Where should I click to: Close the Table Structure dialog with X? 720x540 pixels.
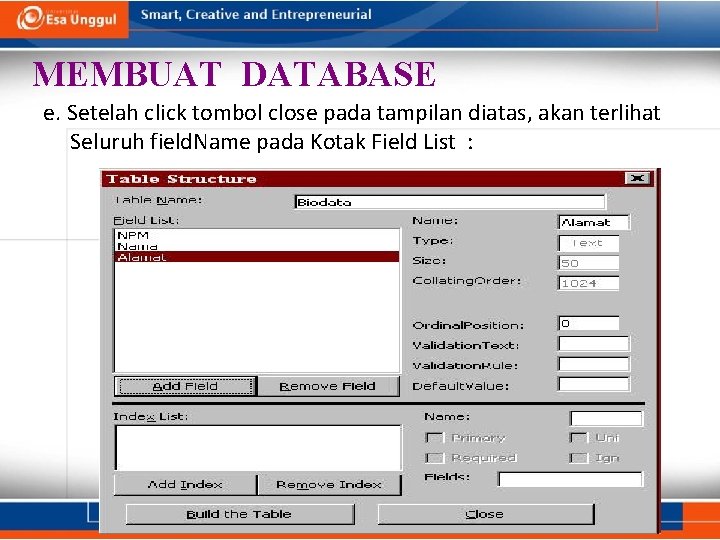click(637, 178)
